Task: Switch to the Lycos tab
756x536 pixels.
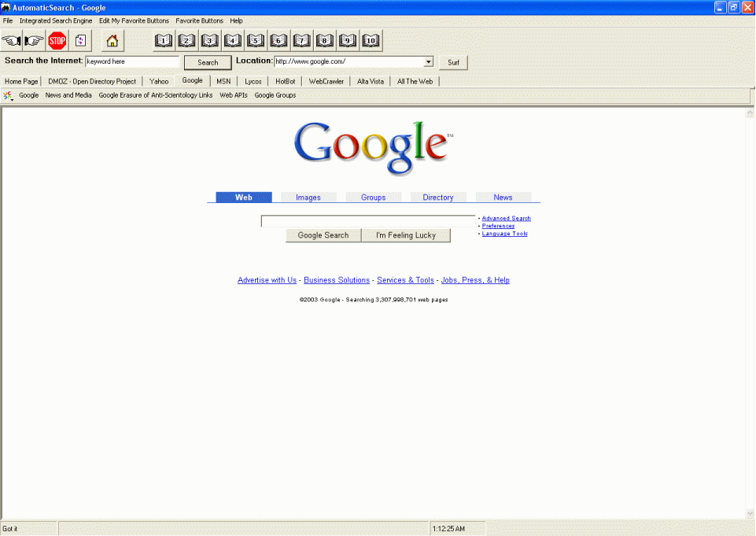Action: pos(253,82)
